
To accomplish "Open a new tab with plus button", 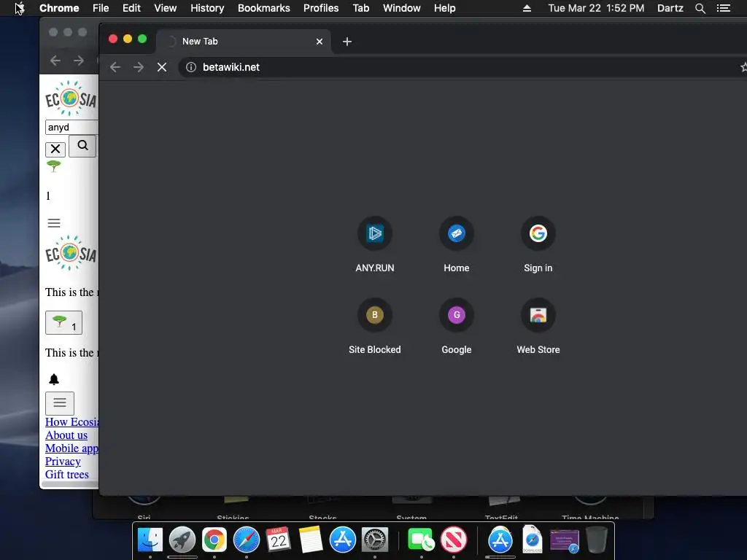I will (x=347, y=42).
